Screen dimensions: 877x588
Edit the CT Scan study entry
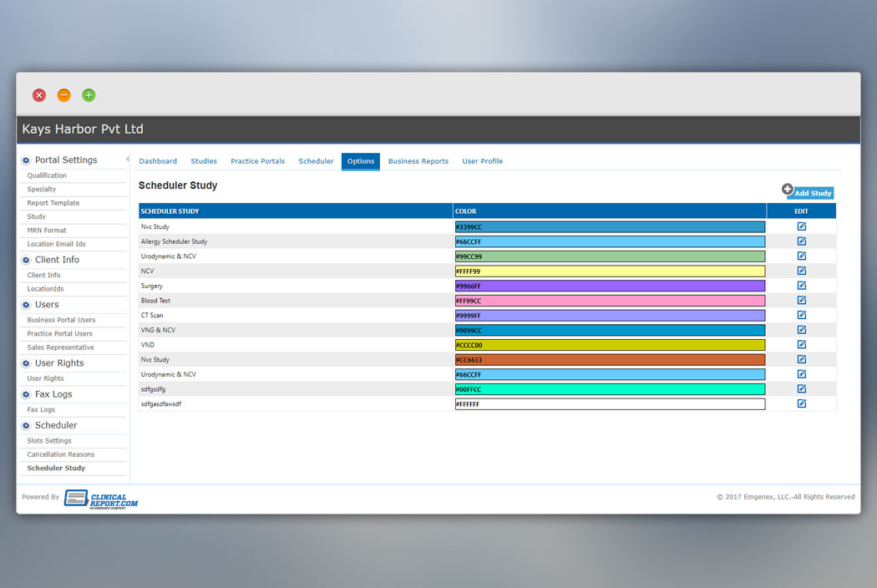point(802,315)
